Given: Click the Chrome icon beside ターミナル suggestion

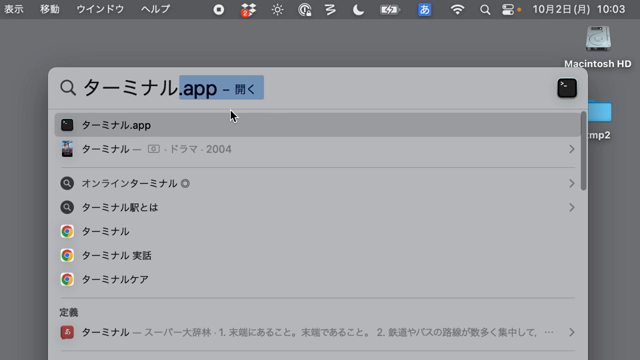Looking at the screenshot, I should [x=67, y=231].
